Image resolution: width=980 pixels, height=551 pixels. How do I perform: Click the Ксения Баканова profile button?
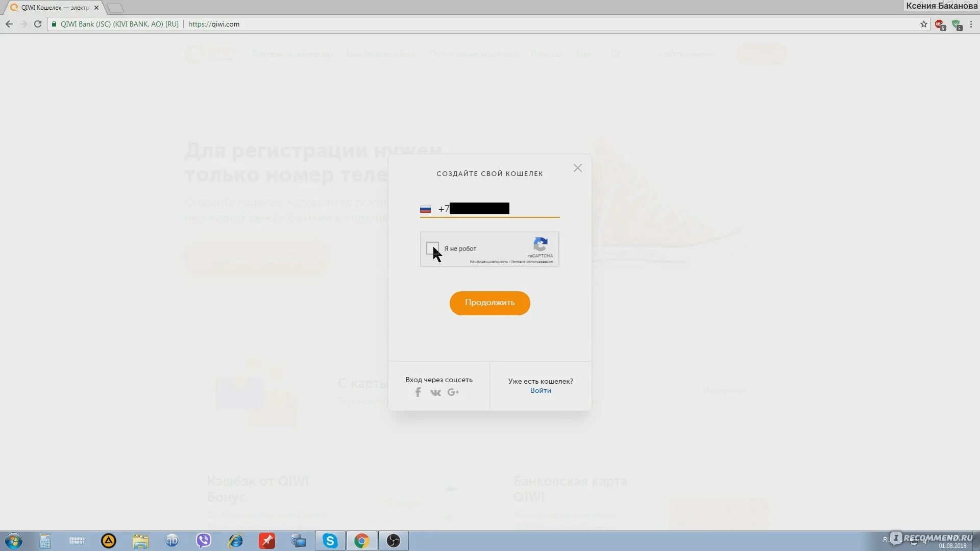tap(941, 6)
